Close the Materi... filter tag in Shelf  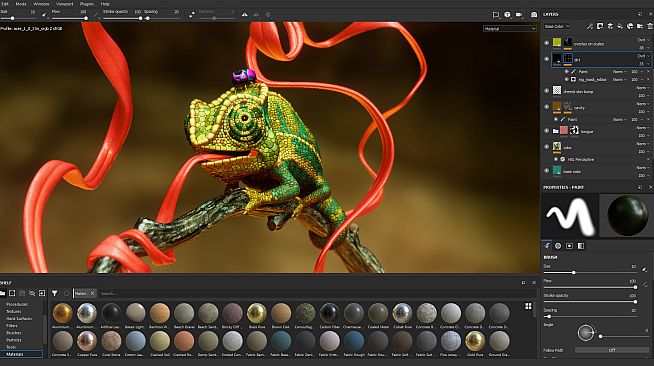(x=93, y=293)
